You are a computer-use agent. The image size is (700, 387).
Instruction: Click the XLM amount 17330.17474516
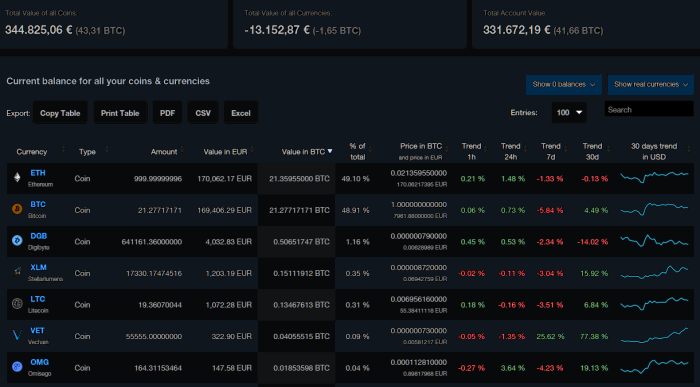click(x=154, y=273)
